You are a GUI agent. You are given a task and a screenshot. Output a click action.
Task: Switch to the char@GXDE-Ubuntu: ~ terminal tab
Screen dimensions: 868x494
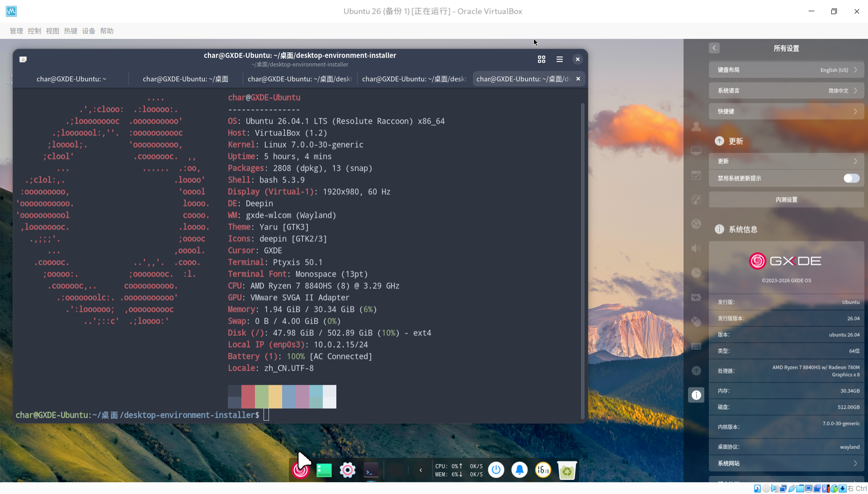71,79
